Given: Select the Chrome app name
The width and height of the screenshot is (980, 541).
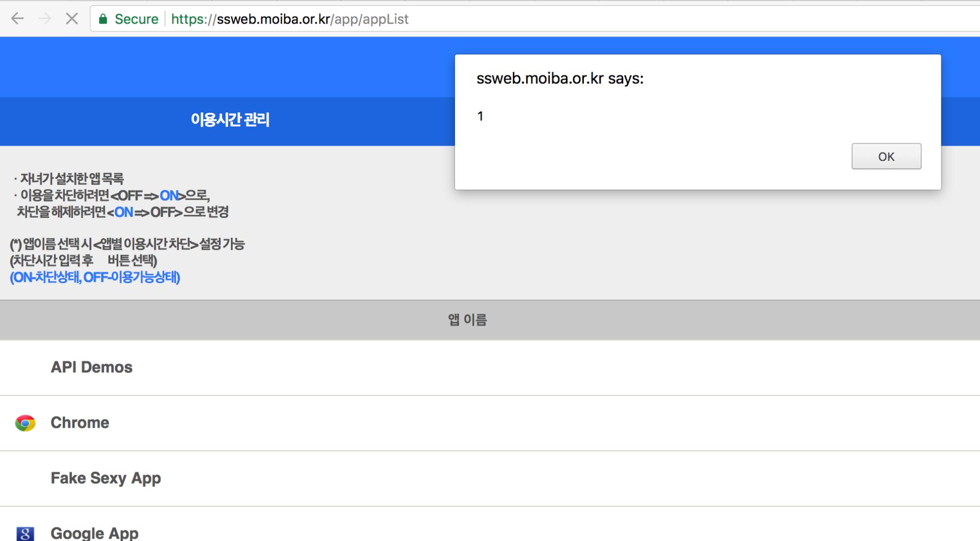Looking at the screenshot, I should tap(80, 423).
